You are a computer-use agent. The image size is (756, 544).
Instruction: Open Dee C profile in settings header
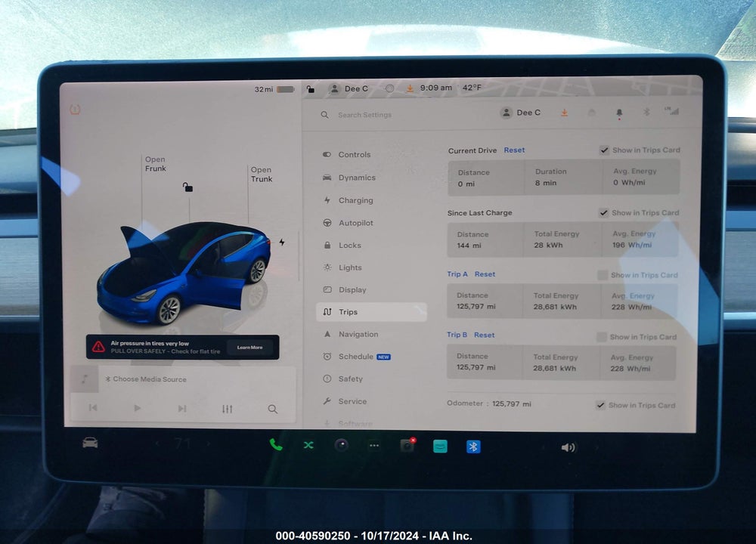click(520, 113)
